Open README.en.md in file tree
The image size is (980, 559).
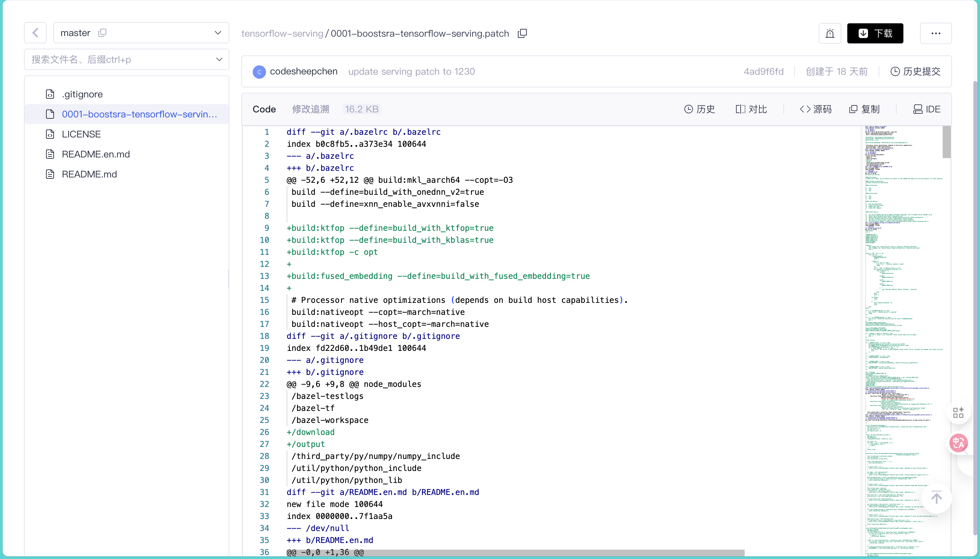pos(96,154)
